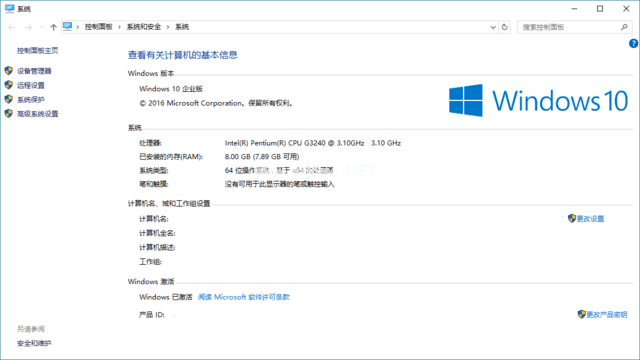Open 系统保护 from the sidebar
This screenshot has width=640, height=360.
pos(31,100)
